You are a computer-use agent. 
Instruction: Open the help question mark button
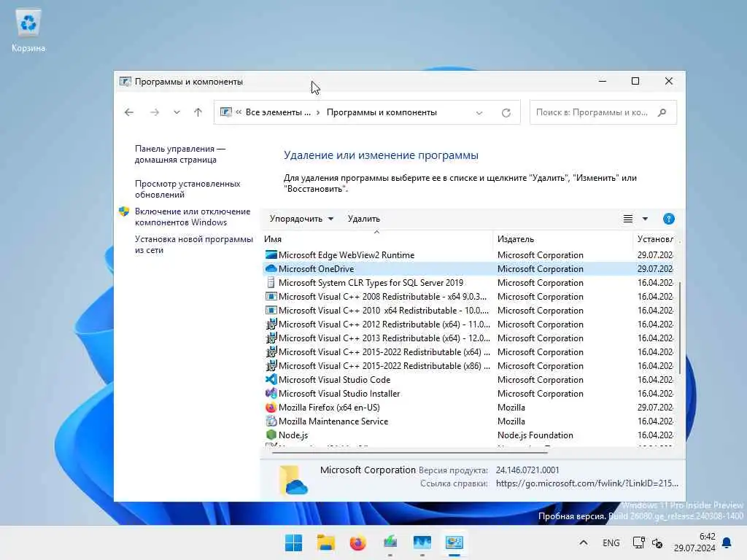(x=668, y=219)
